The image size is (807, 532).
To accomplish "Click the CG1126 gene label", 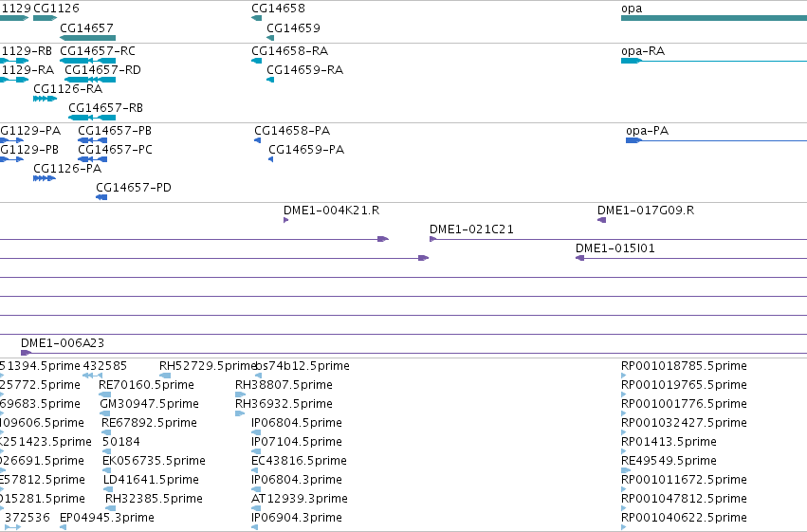I will [57, 9].
